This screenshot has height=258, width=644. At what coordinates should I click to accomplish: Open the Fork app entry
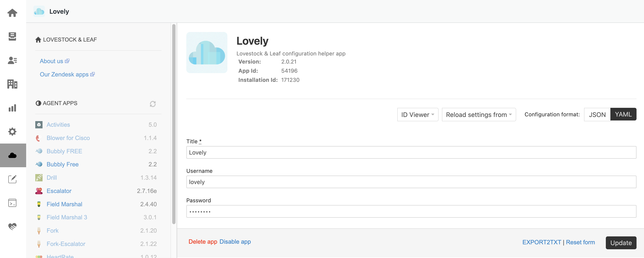point(52,230)
